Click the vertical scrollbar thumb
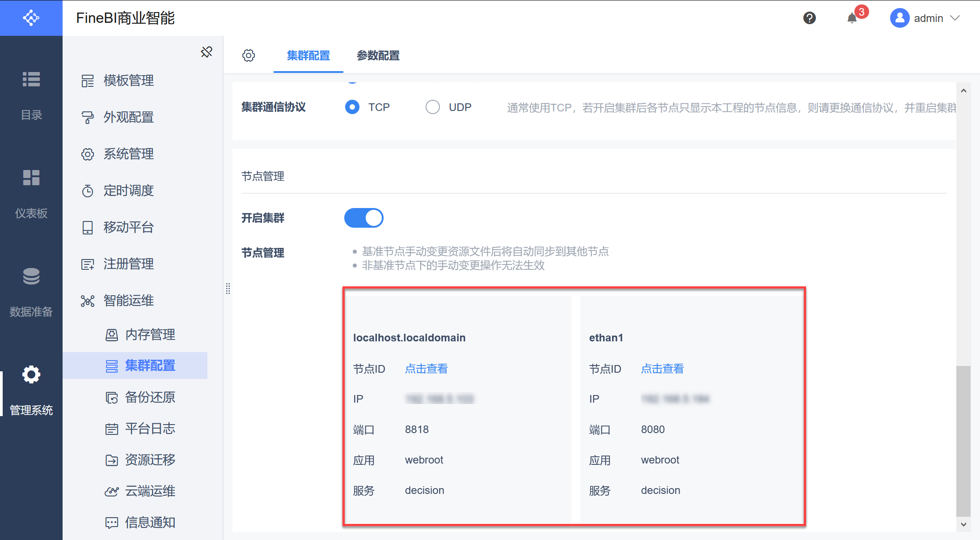 click(963, 441)
